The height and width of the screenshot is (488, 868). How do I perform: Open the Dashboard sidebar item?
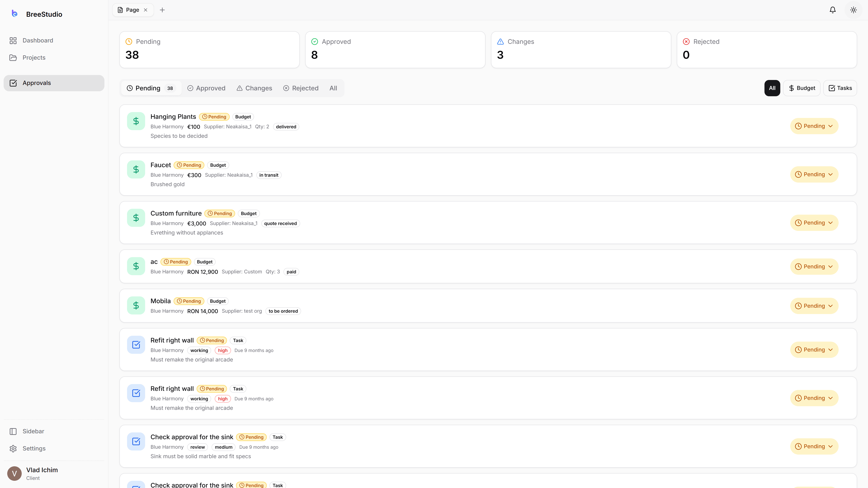(x=54, y=40)
